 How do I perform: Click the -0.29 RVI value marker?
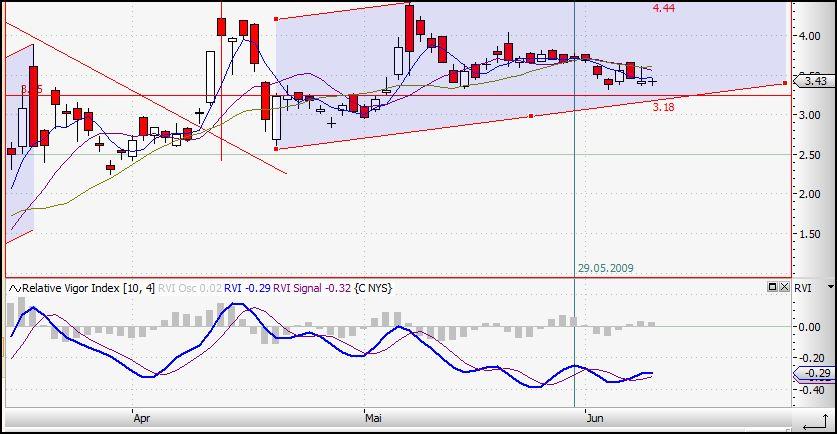click(815, 374)
